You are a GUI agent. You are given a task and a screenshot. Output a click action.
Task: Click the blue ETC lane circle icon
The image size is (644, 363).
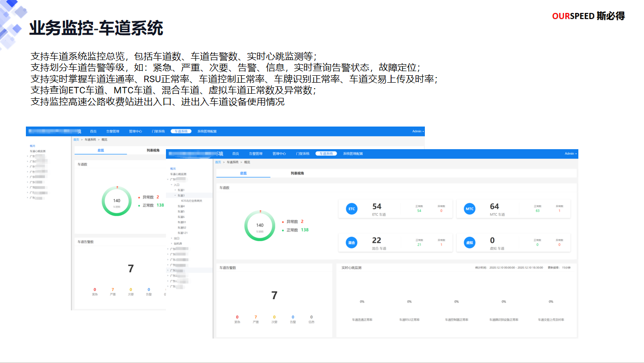[x=352, y=209]
